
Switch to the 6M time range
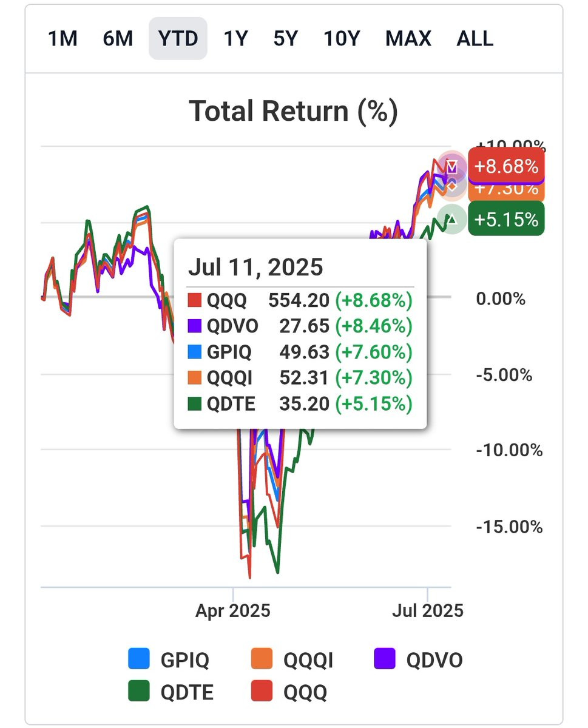point(118,39)
